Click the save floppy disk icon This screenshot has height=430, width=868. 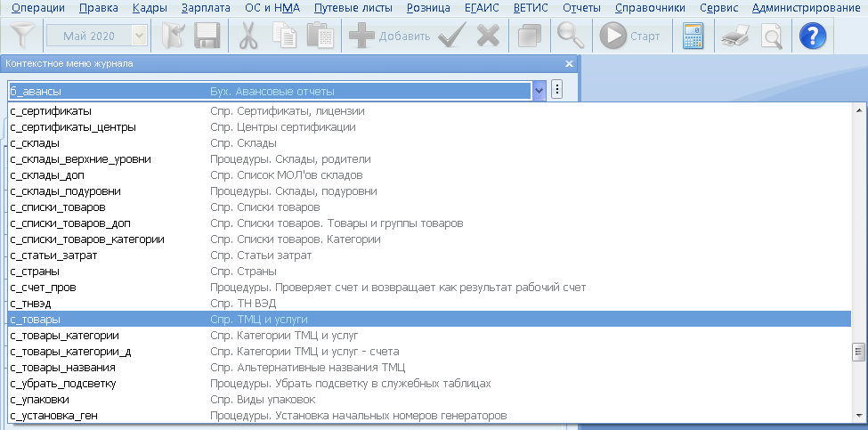pyautogui.click(x=207, y=37)
